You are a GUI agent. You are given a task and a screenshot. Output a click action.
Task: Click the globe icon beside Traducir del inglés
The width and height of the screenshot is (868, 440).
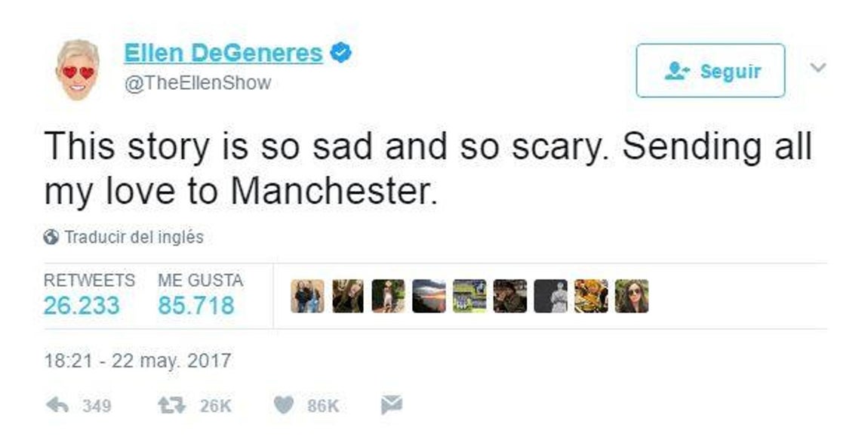(51, 234)
